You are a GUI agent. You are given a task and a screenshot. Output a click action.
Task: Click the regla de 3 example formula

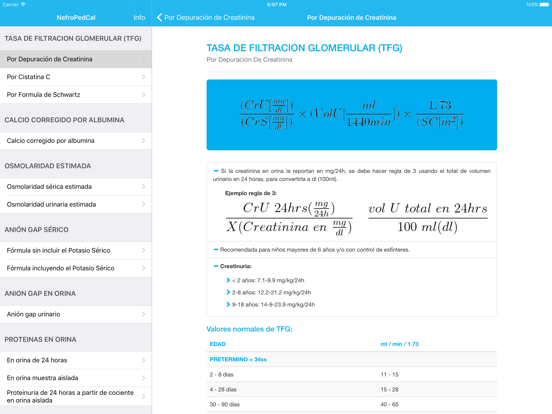tap(357, 218)
